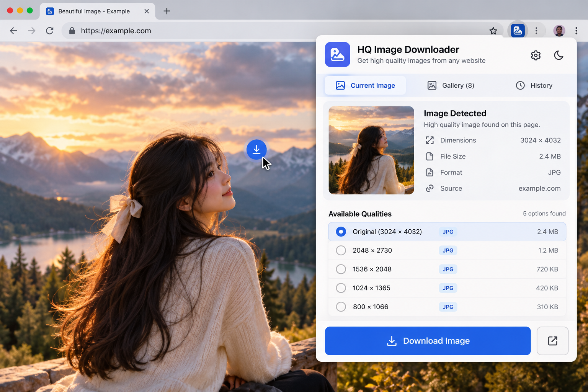Open image in new tab icon button
The width and height of the screenshot is (588, 392).
tap(552, 341)
